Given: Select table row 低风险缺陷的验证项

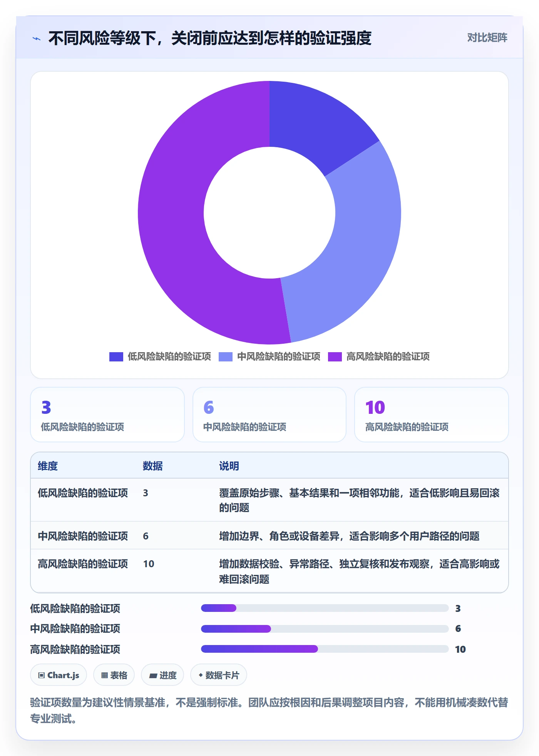Looking at the screenshot, I should (269, 500).
